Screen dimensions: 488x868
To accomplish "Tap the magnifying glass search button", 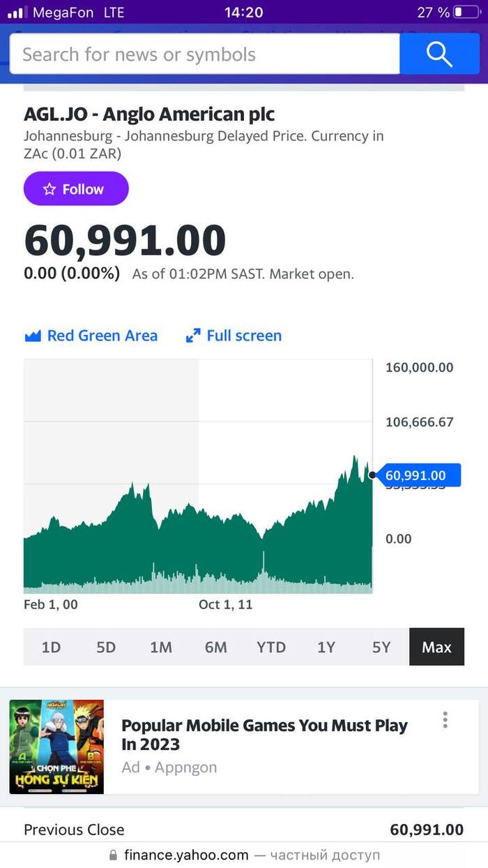I will (439, 54).
